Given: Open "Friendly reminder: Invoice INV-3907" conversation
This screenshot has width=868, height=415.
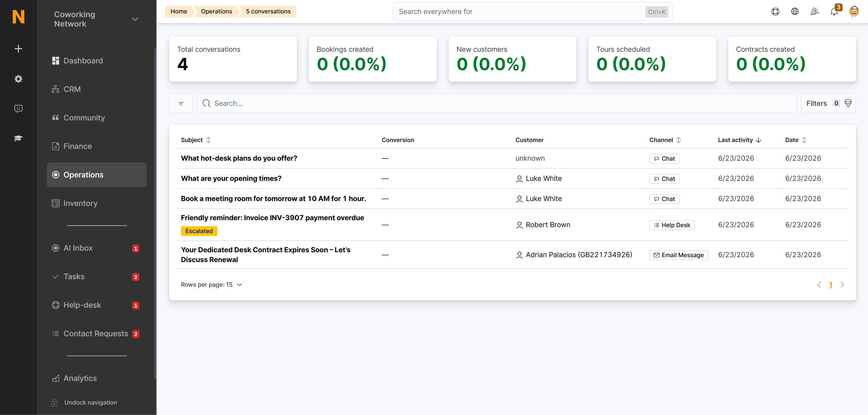Looking at the screenshot, I should pos(272,218).
